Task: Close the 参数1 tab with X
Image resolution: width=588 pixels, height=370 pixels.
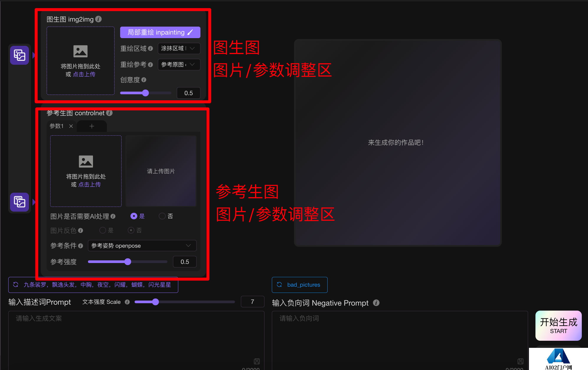Action: 71,126
